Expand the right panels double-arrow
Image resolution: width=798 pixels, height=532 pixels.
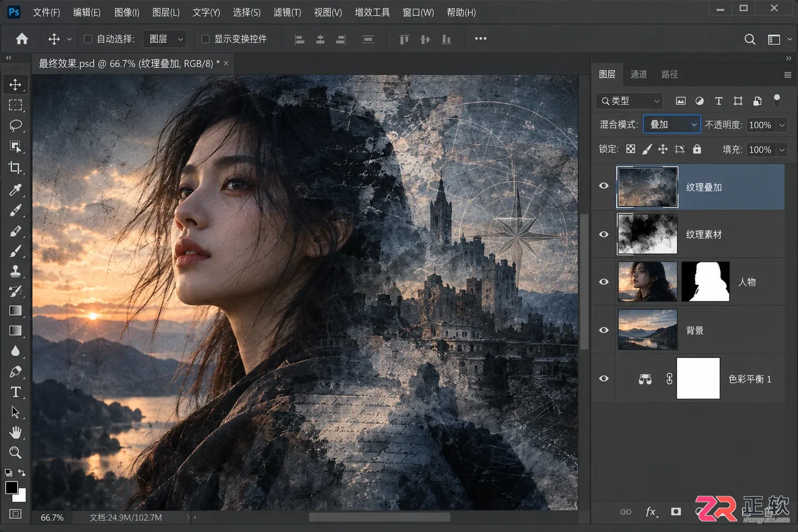789,58
